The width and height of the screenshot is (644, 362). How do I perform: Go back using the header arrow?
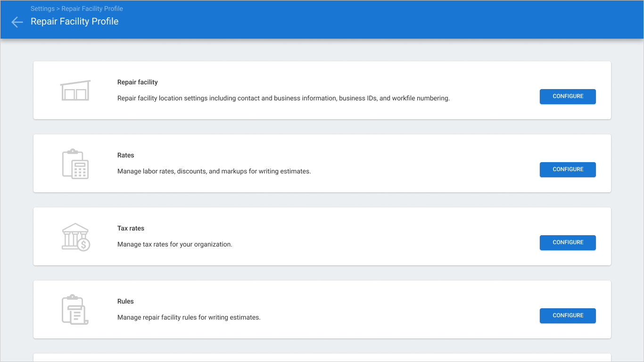coord(17,22)
